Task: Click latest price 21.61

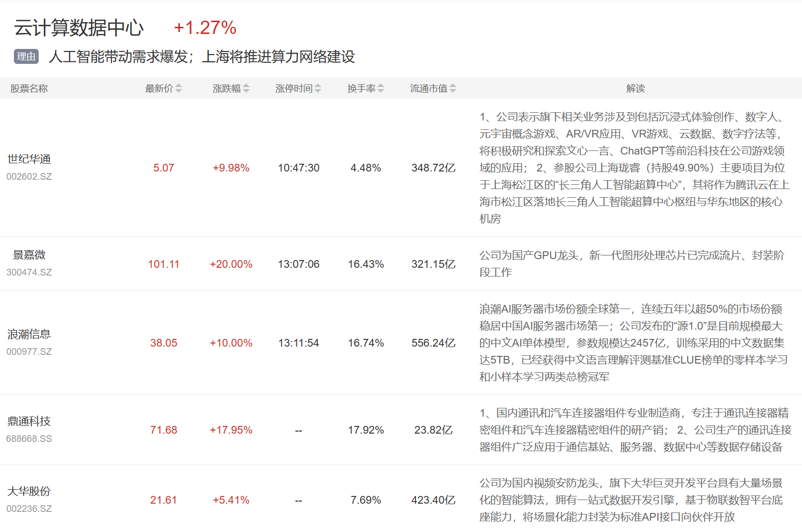Action: [164, 500]
